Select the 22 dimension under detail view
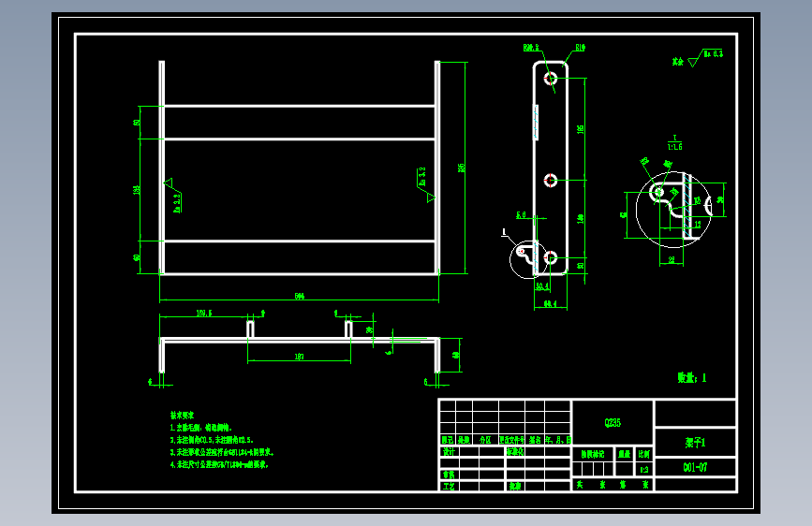812x526 pixels. [672, 260]
